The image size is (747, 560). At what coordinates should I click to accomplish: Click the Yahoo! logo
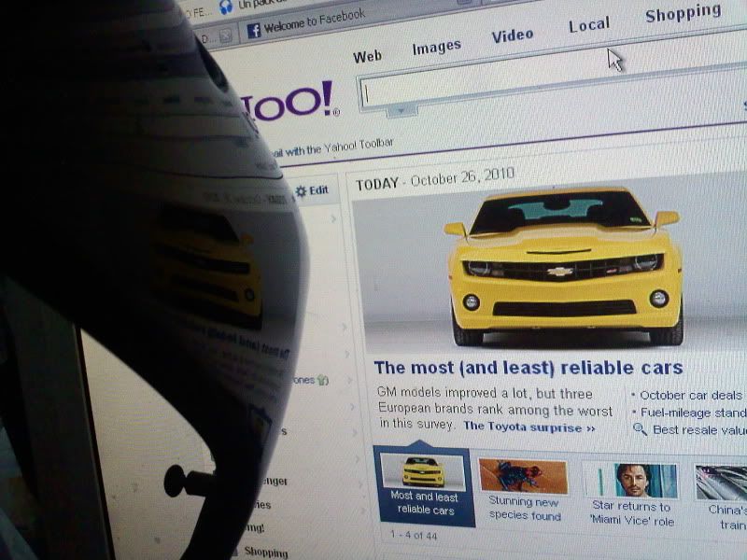click(290, 102)
